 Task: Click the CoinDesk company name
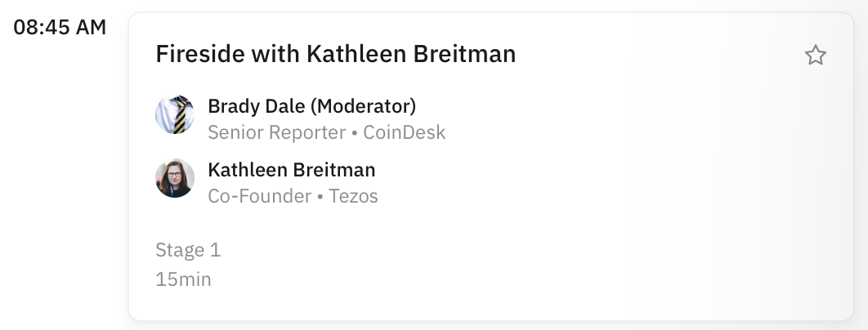(x=406, y=132)
